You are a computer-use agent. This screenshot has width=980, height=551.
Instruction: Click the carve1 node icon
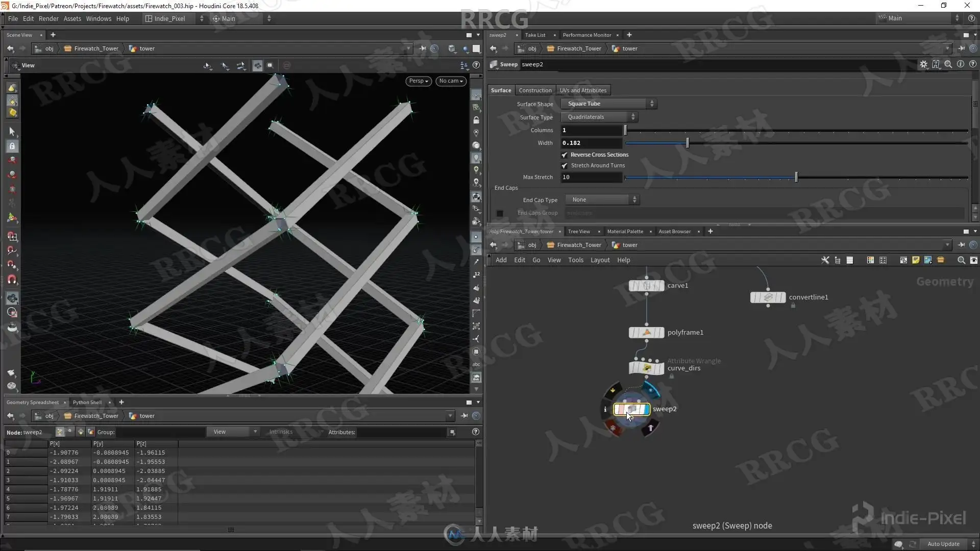tap(646, 286)
